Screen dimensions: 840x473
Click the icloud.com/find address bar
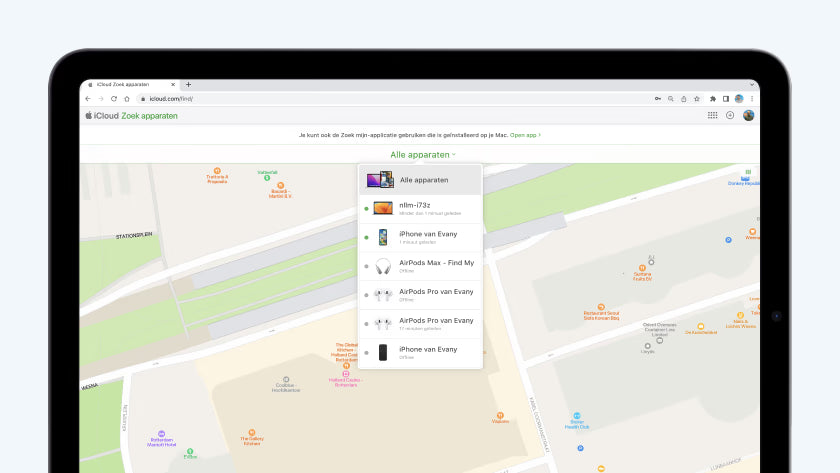point(300,99)
